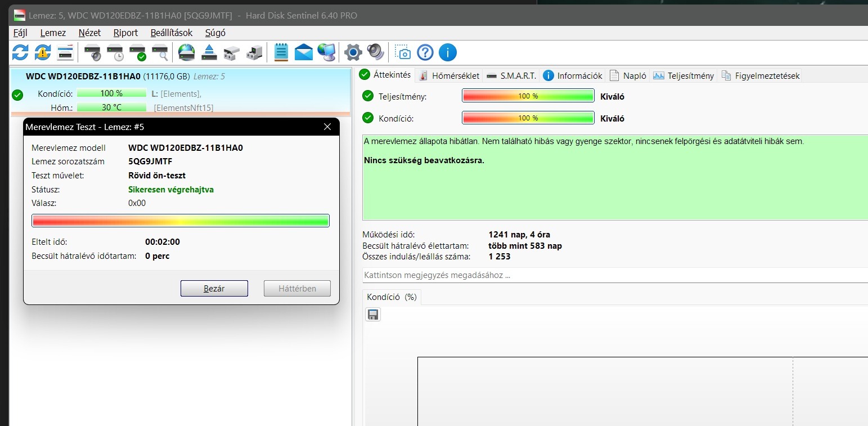The height and width of the screenshot is (426, 868).
Task: Switch to the Áttekintés tab
Action: click(386, 75)
